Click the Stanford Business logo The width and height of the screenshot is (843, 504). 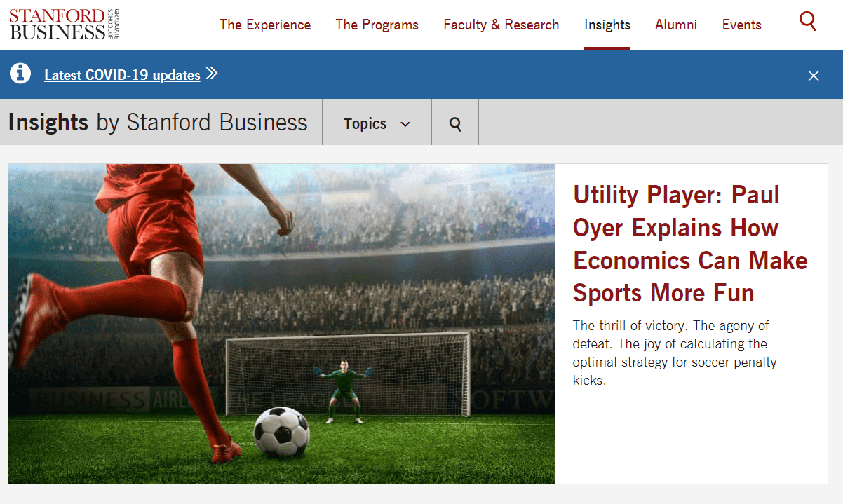tap(65, 25)
